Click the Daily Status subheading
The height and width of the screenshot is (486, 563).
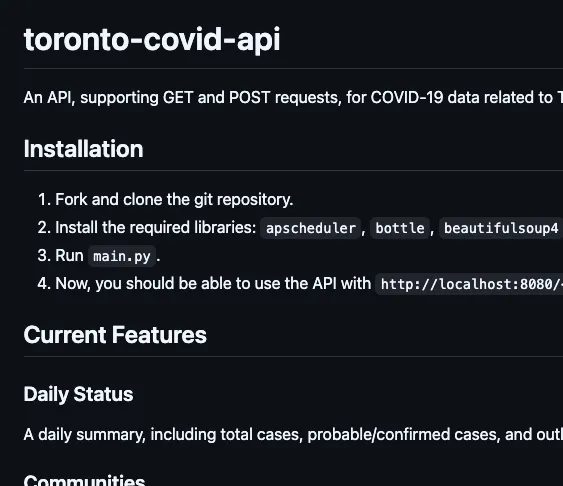click(x=78, y=394)
